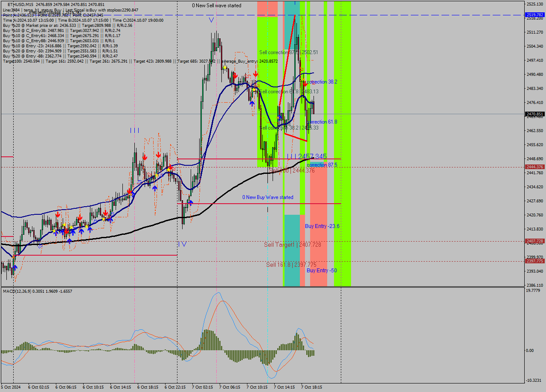
Task: Click the 2511.270 price axis value
Action: pos(535,32)
